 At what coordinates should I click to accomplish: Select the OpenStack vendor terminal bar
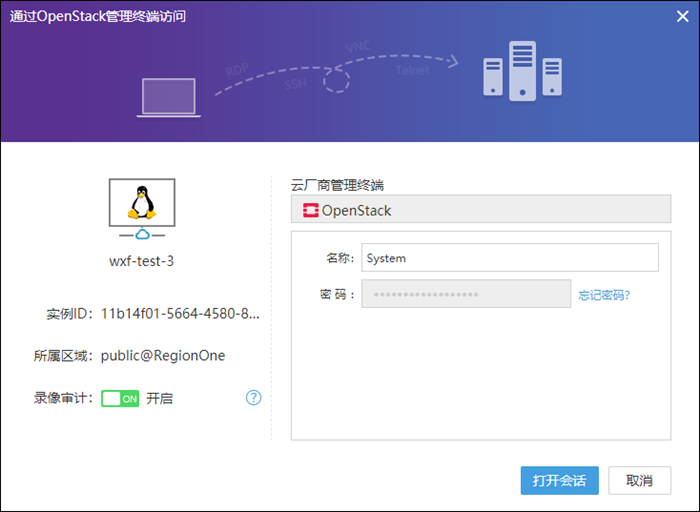pyautogui.click(x=481, y=209)
